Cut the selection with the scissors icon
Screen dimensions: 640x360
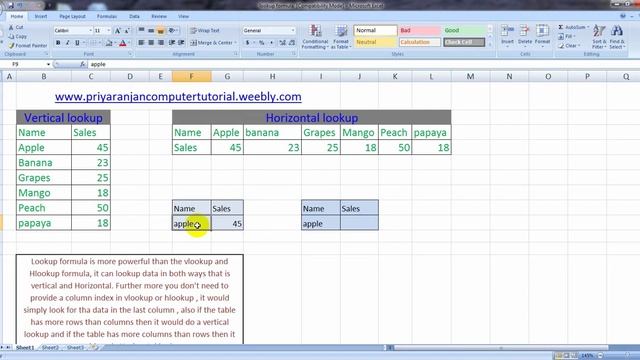click(16, 27)
